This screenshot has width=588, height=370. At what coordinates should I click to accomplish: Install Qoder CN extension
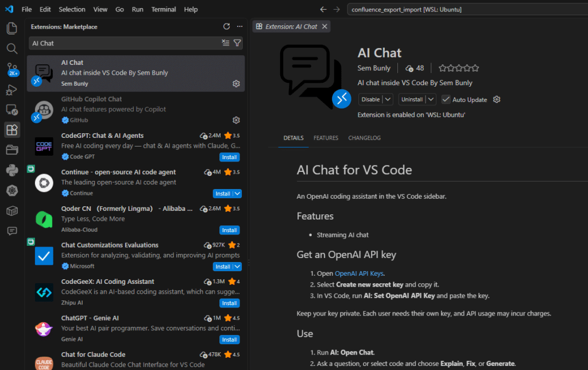[x=230, y=230]
